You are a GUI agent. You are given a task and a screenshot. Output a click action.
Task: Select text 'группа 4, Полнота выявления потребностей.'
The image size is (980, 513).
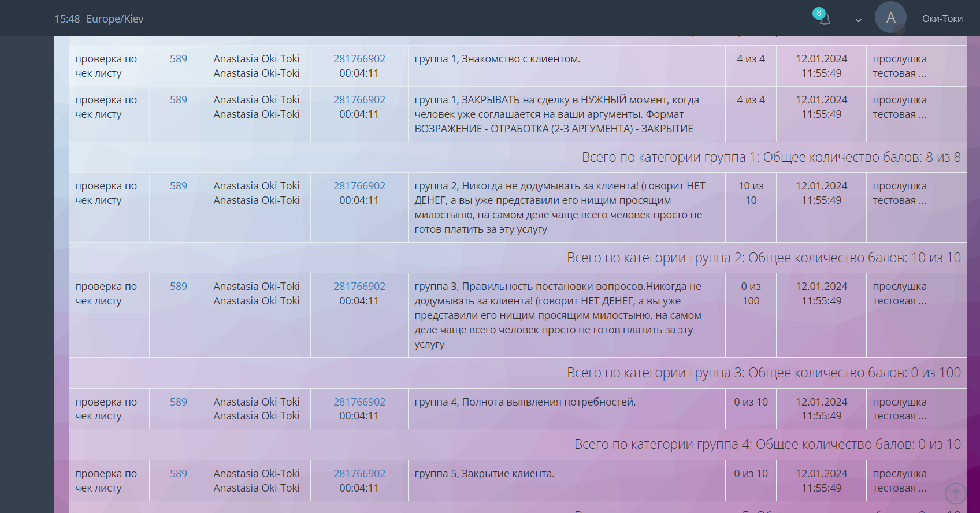(x=525, y=402)
